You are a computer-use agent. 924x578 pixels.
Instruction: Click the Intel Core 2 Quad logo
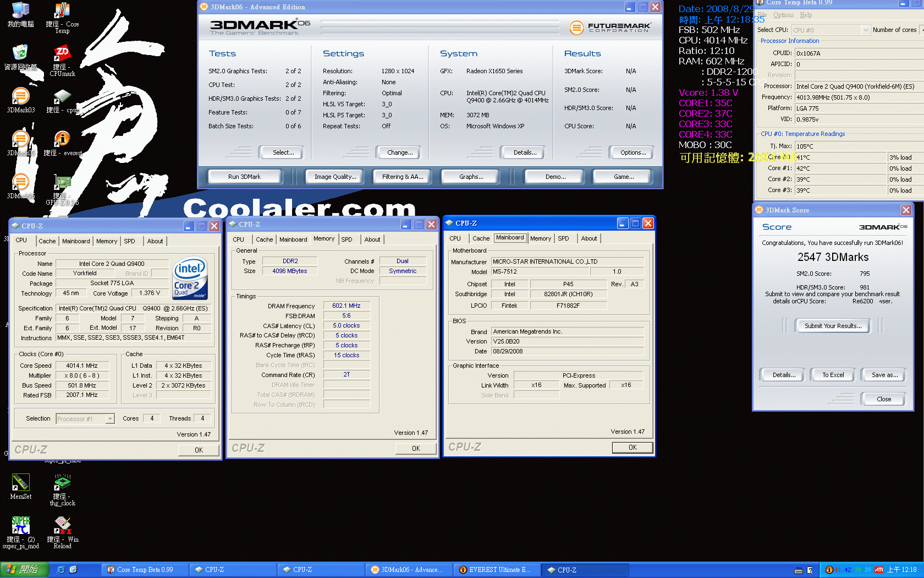tap(190, 279)
